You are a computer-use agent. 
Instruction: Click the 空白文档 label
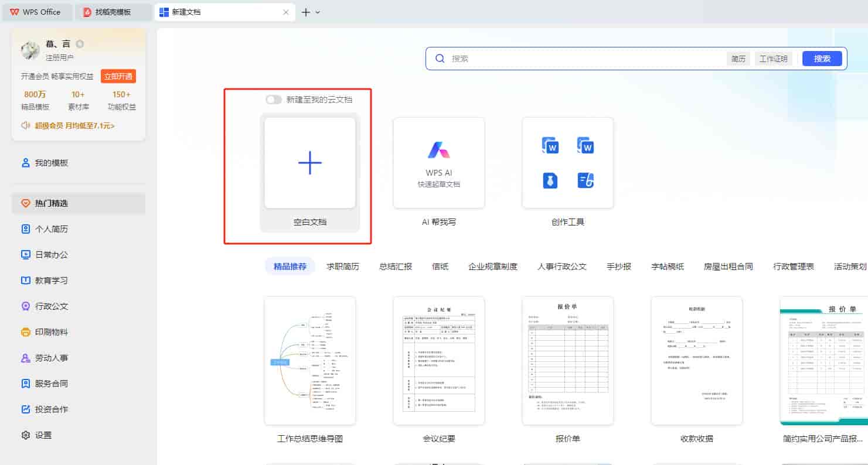(x=310, y=222)
